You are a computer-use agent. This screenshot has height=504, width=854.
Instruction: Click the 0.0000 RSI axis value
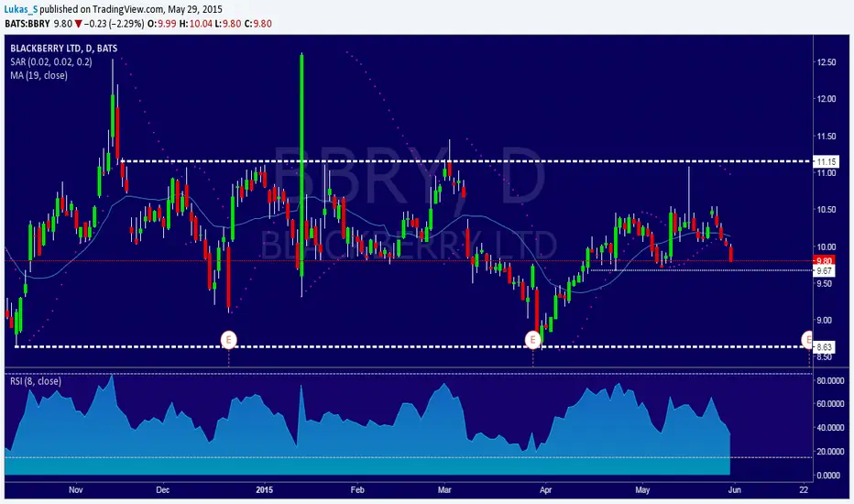pos(829,475)
